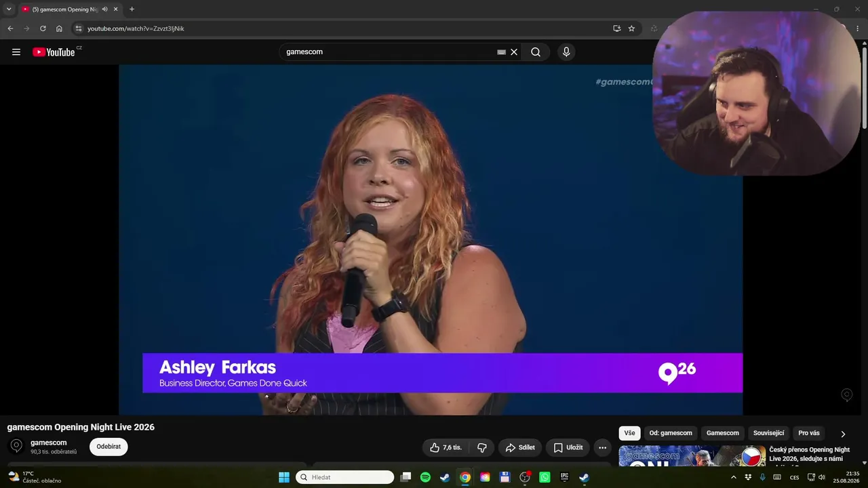This screenshot has width=868, height=488.
Task: Open Spotify from the taskbar
Action: 425,477
